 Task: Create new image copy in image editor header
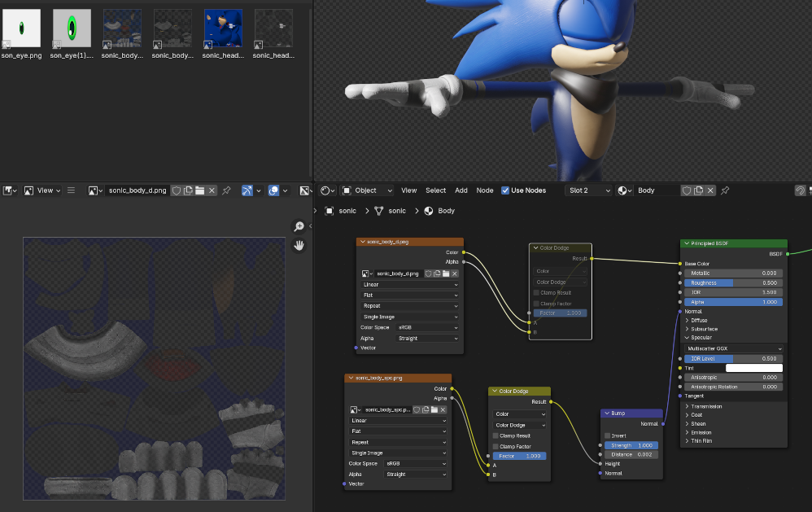pos(188,190)
